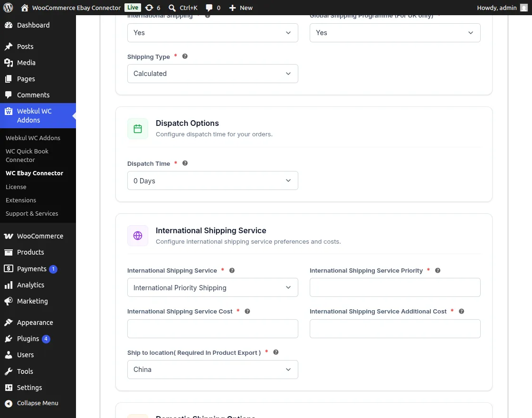This screenshot has height=418, width=532.
Task: Click the admin avatar icon
Action: coord(524,8)
